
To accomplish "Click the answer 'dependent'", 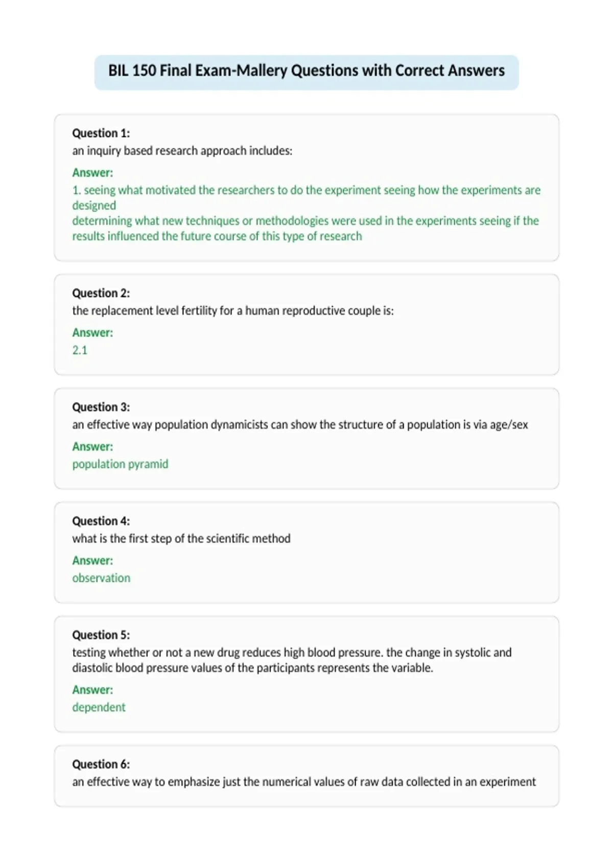I will (x=99, y=707).
